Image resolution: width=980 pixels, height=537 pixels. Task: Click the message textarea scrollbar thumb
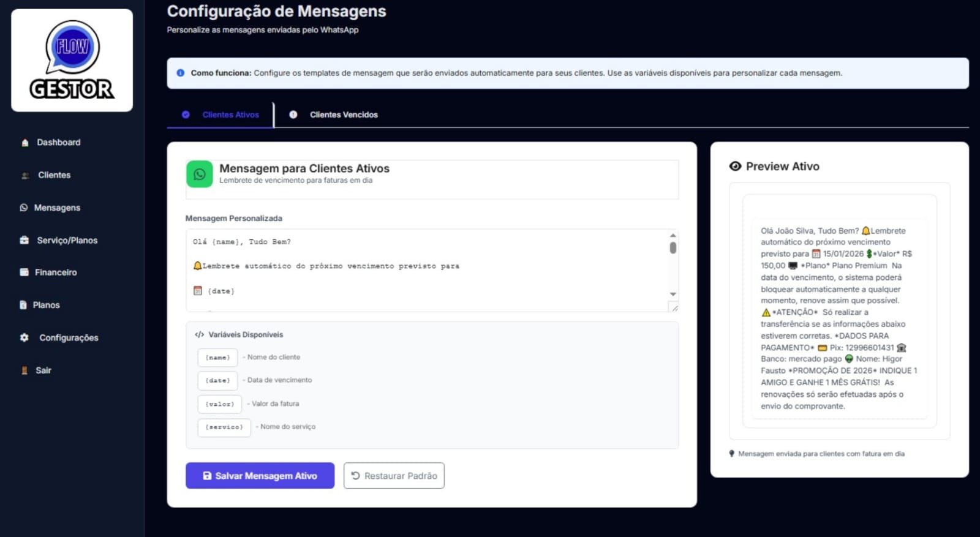point(673,248)
